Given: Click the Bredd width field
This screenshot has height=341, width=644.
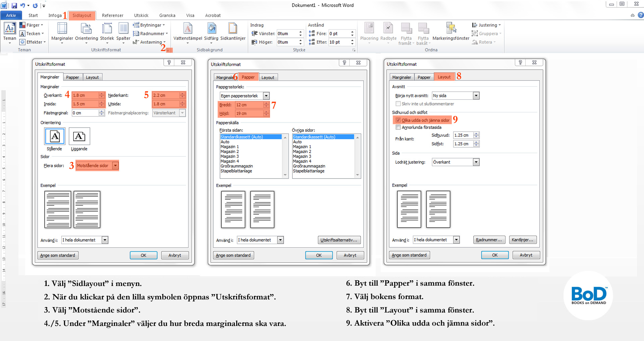Looking at the screenshot, I should [250, 105].
